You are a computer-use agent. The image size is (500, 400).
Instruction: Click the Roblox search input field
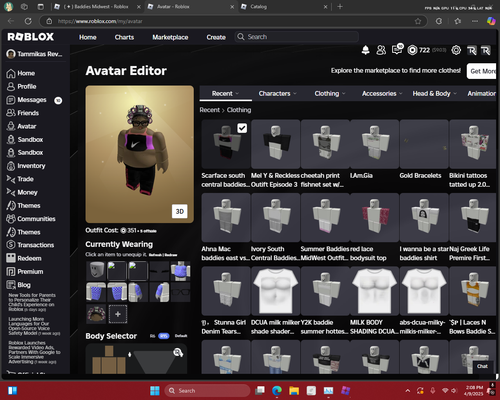pos(297,37)
